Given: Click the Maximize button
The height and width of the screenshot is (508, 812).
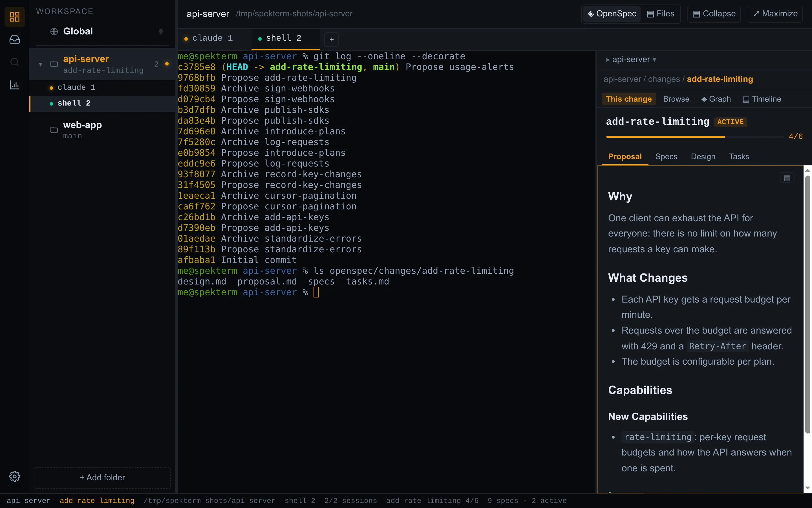Looking at the screenshot, I should (775, 14).
